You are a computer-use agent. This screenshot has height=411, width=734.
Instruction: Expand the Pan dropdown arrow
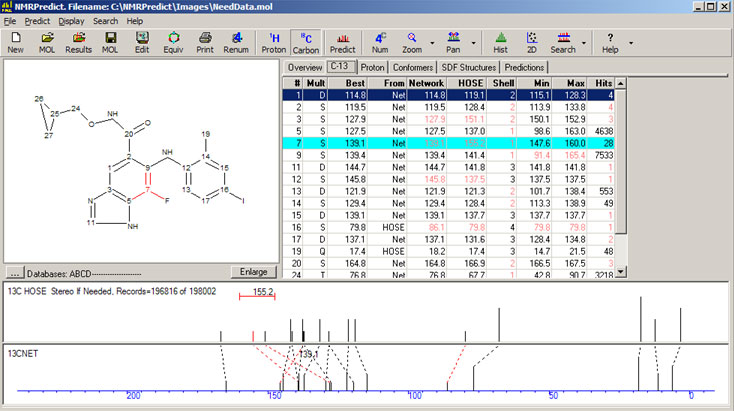473,42
